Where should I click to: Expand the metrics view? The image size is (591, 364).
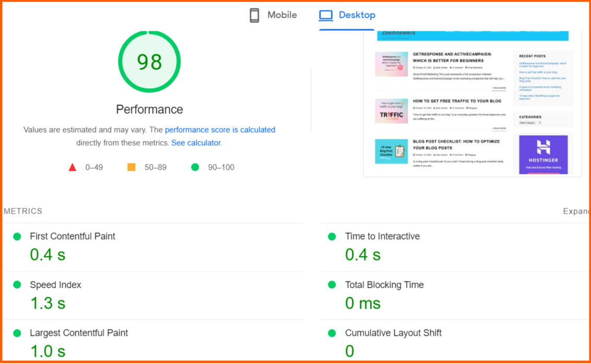(576, 211)
